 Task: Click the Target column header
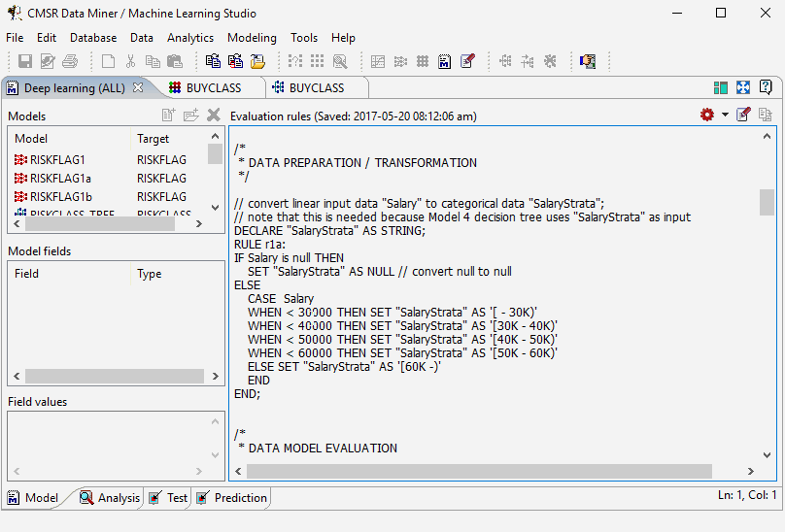(x=169, y=139)
